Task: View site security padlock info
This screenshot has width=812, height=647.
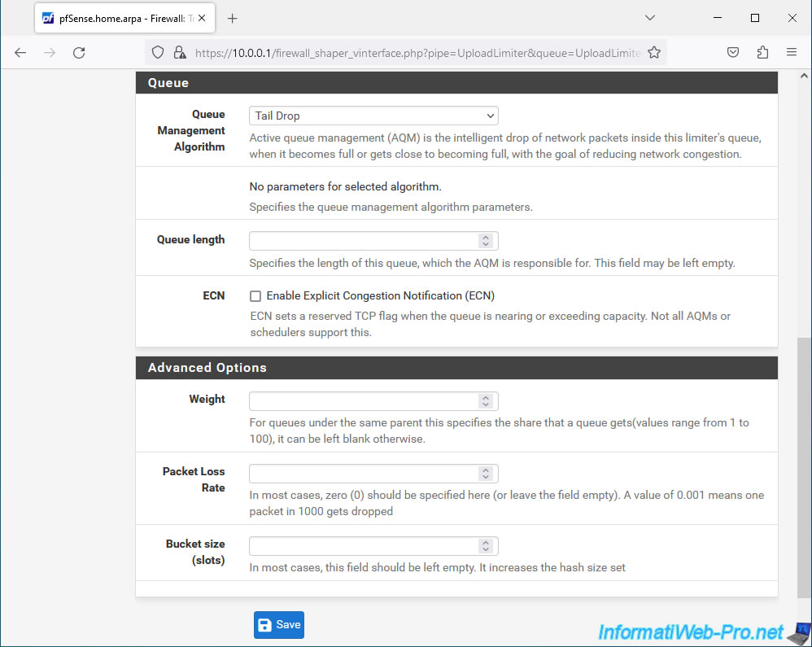Action: click(x=180, y=52)
